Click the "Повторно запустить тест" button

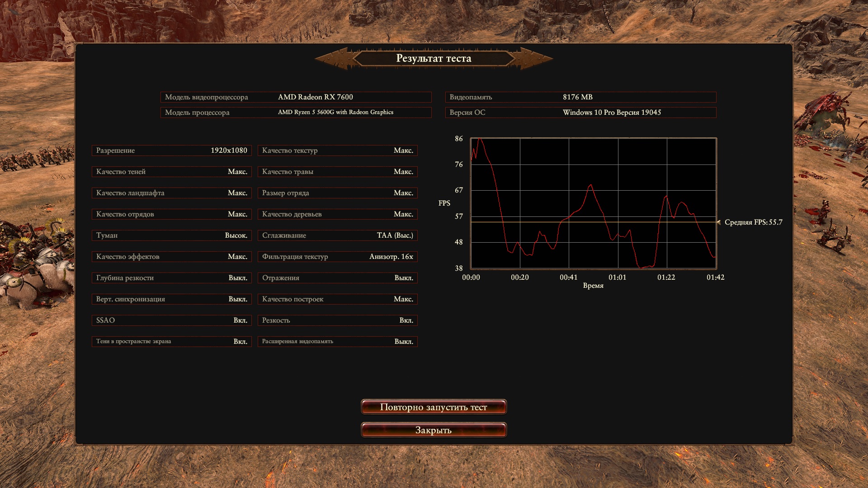click(434, 407)
